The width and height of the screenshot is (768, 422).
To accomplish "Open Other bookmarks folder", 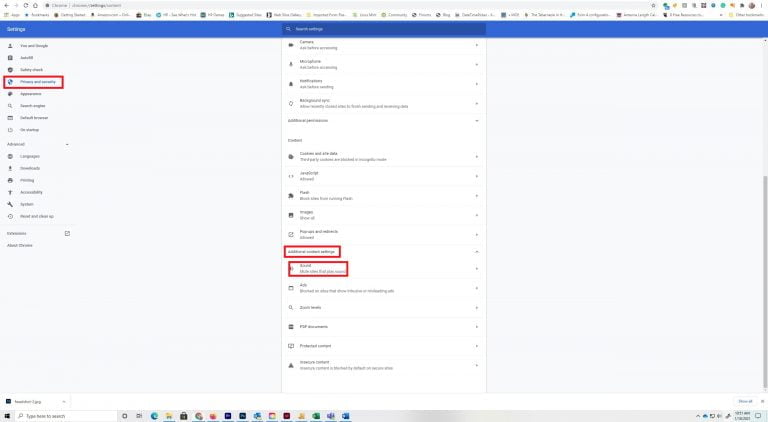I will click(746, 15).
